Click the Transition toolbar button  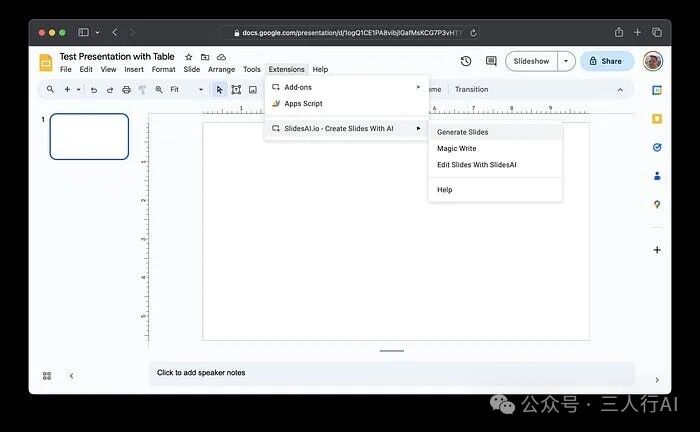tap(471, 89)
